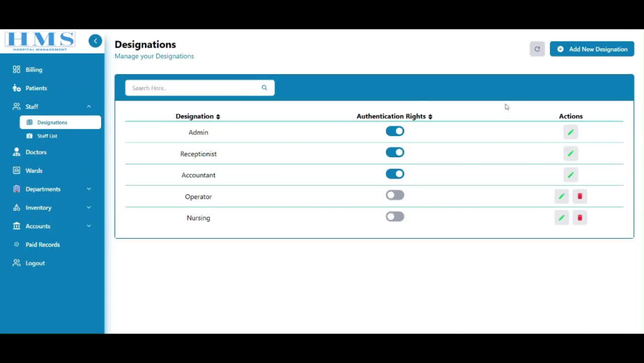
Task: Edit the Receptionist designation pencil icon
Action: click(x=571, y=153)
